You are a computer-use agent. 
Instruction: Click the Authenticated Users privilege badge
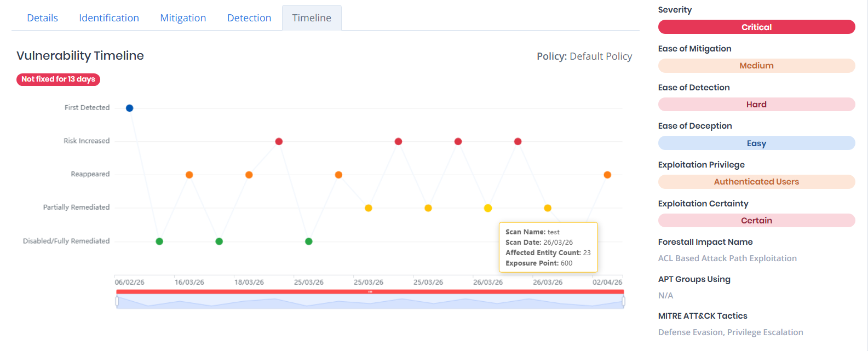756,182
